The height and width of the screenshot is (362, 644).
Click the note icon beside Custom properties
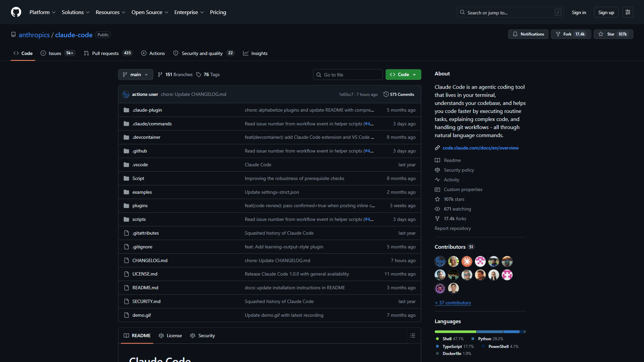tap(437, 189)
